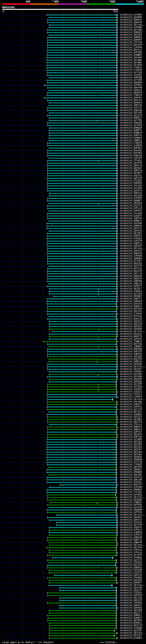Click the query end position 569 label
Screen dimensions: 146x644
pos(115,11)
